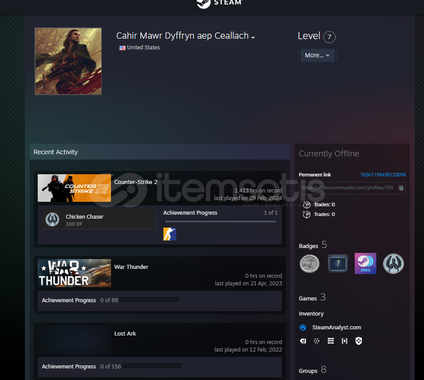The image size is (424, 380).
Task: Open the level 7 years-of-service badge
Action: (x=338, y=263)
